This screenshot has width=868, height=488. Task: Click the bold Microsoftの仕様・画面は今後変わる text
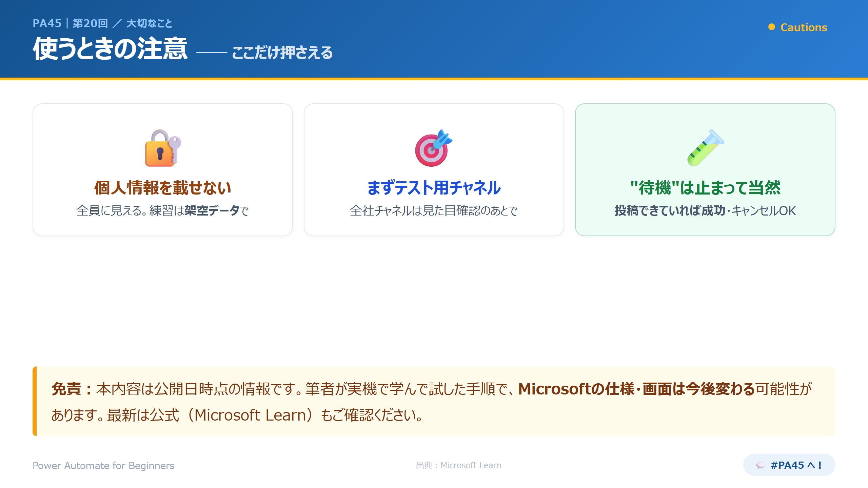coord(636,389)
